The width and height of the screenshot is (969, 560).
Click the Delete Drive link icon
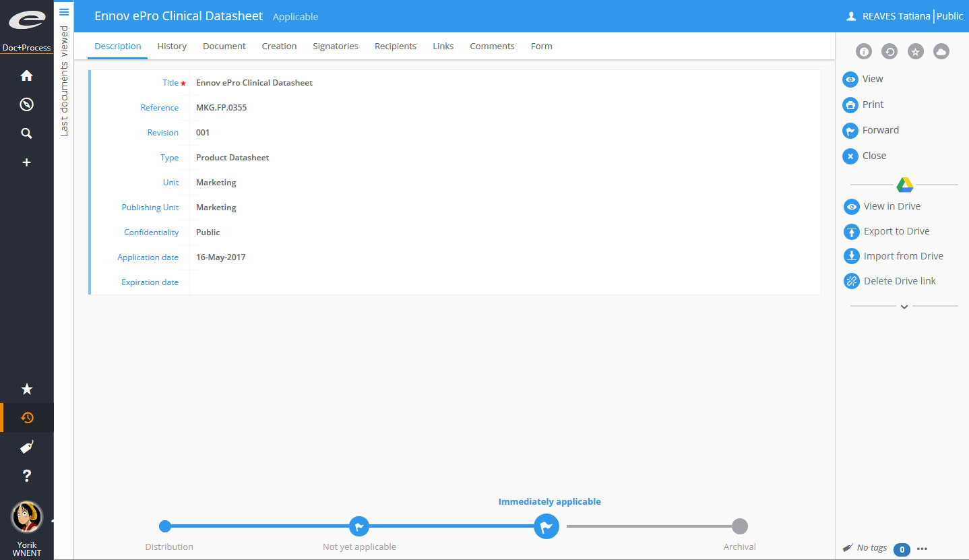pyautogui.click(x=852, y=282)
